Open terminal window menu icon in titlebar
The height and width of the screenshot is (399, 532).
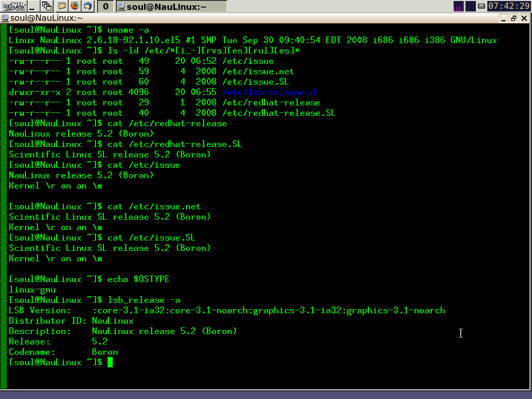coord(5,18)
